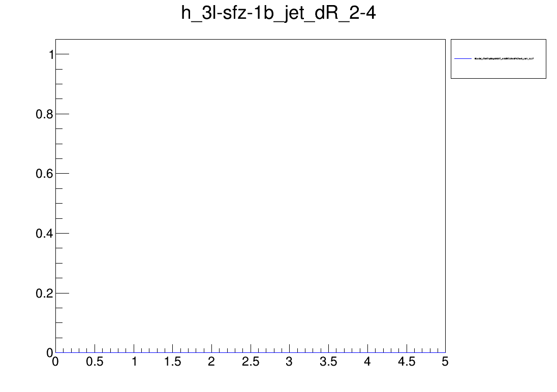Click x-axis tick label 3.5
The height and width of the screenshot is (392, 557).
pyautogui.click(x=328, y=362)
